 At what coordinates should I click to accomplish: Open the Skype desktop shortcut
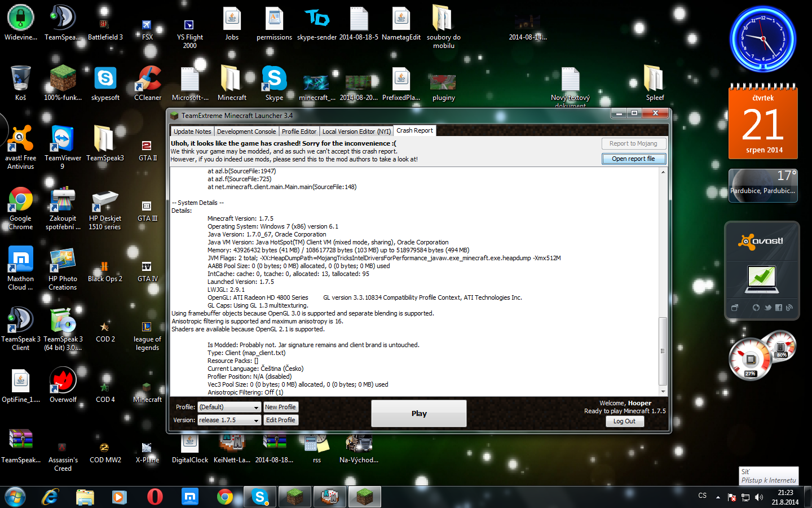[275, 84]
